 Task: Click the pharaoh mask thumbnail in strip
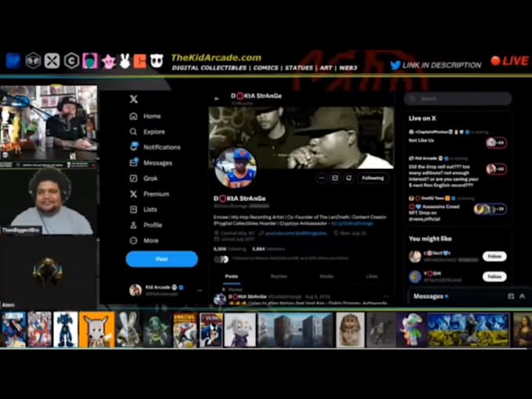coord(350,330)
